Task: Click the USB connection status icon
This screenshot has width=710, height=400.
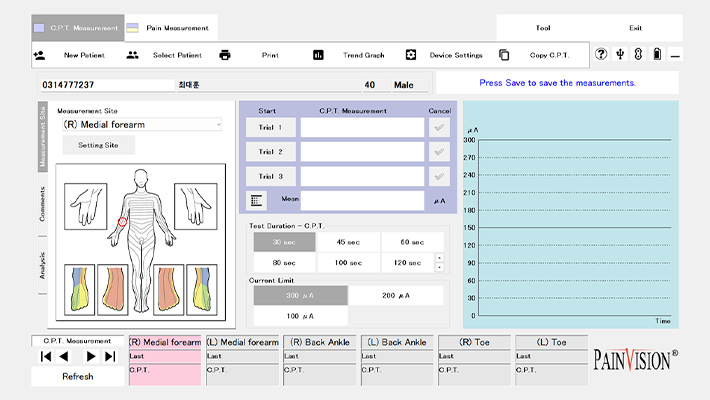Action: click(x=620, y=55)
